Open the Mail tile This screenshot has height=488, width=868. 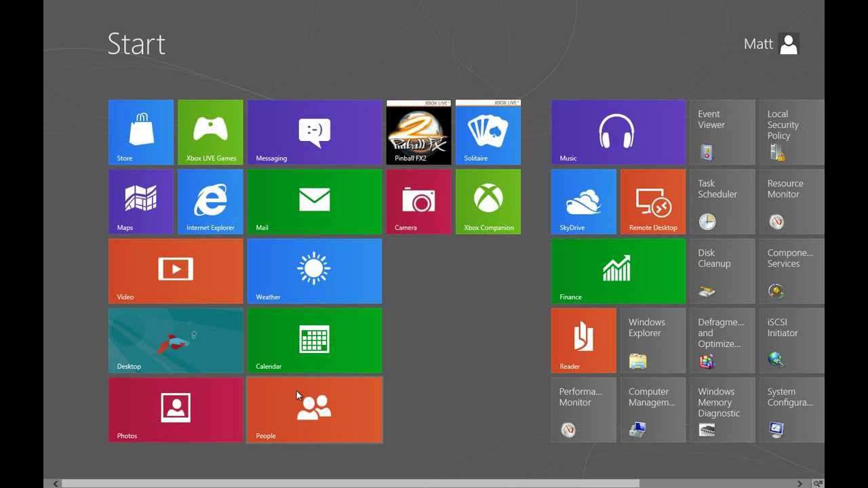pyautogui.click(x=315, y=201)
